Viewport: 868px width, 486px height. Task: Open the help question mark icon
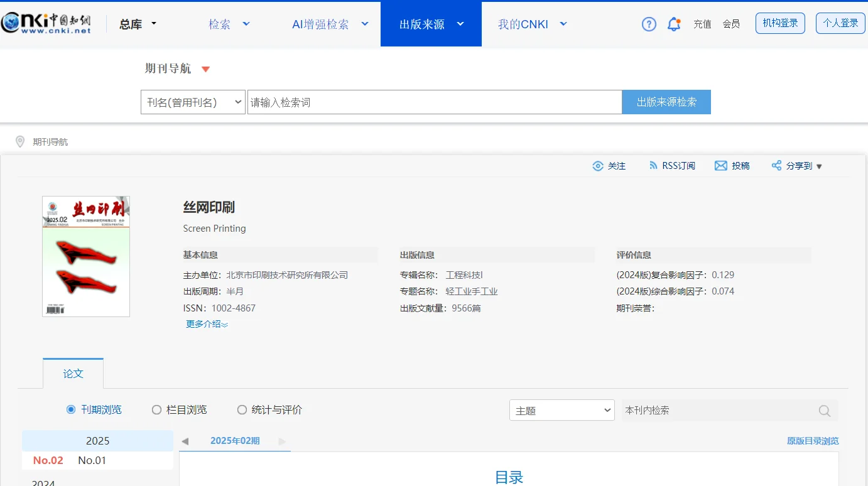coord(649,23)
